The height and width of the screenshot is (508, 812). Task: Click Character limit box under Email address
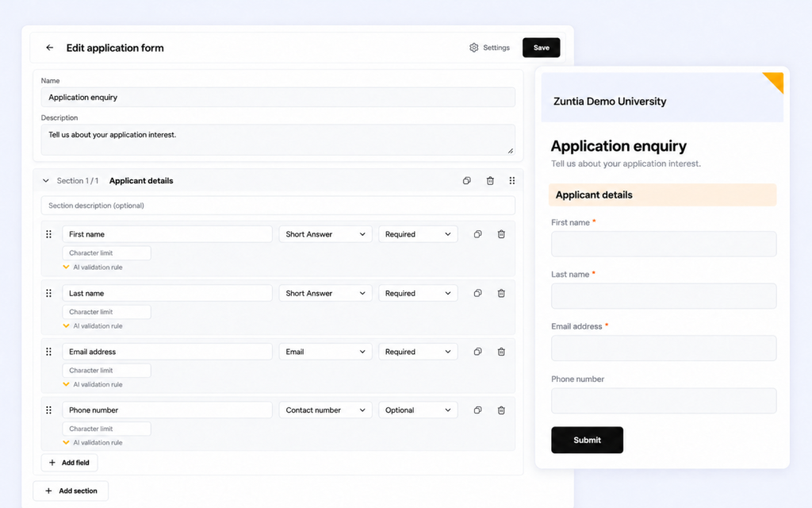tap(107, 371)
